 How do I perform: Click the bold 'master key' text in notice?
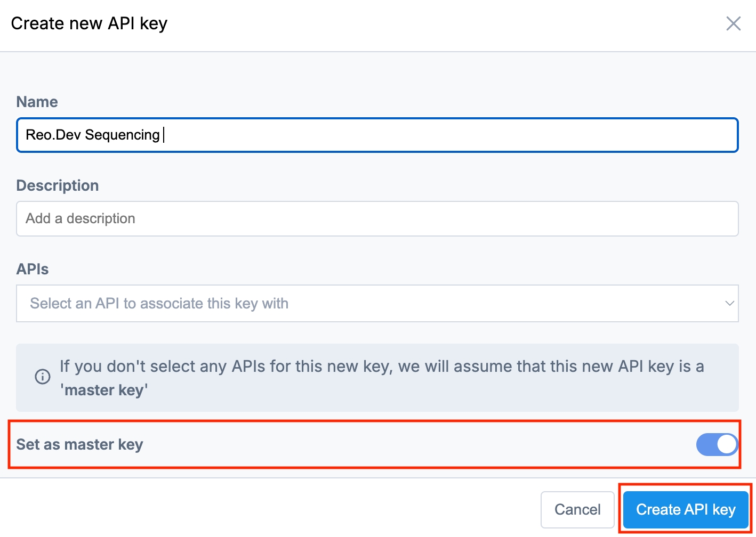tap(104, 390)
